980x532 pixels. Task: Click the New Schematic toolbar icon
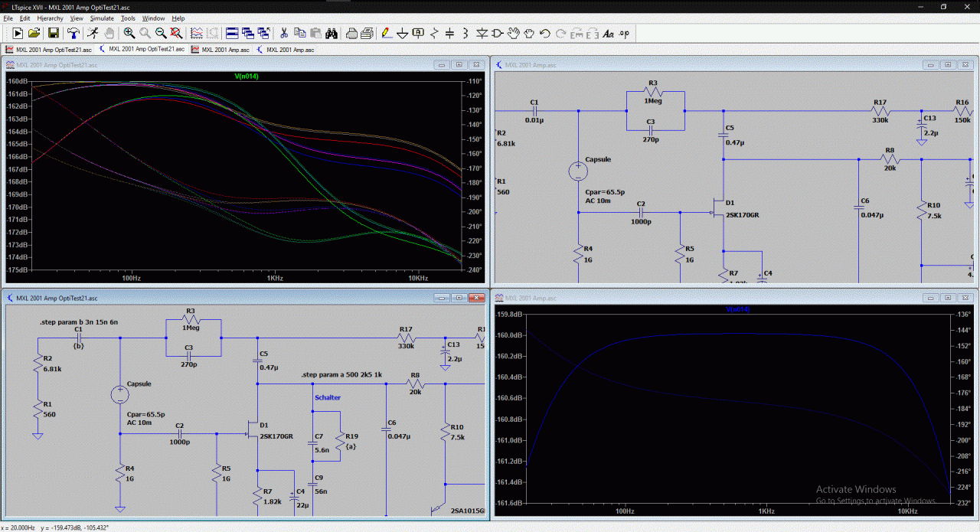click(x=18, y=33)
